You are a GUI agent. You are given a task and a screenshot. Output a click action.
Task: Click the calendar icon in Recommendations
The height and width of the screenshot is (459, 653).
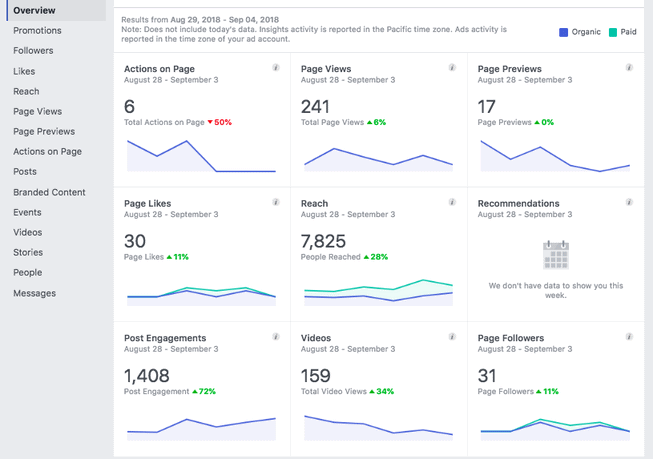point(556,255)
